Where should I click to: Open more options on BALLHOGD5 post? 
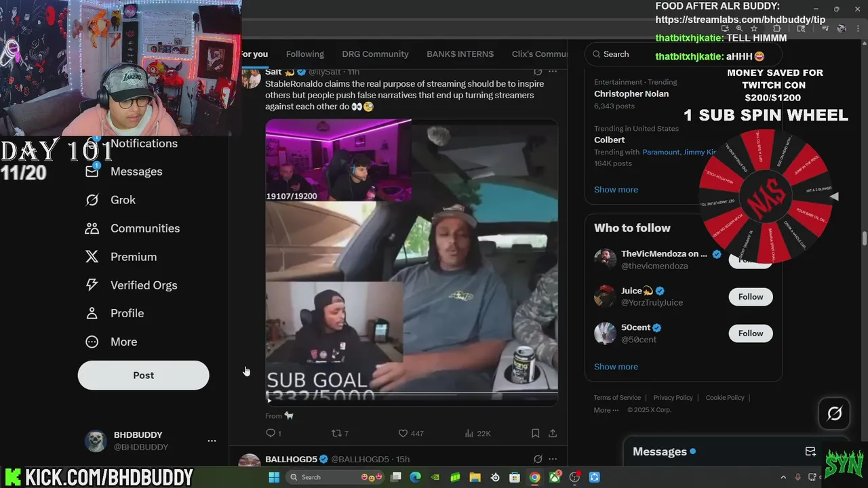click(553, 459)
